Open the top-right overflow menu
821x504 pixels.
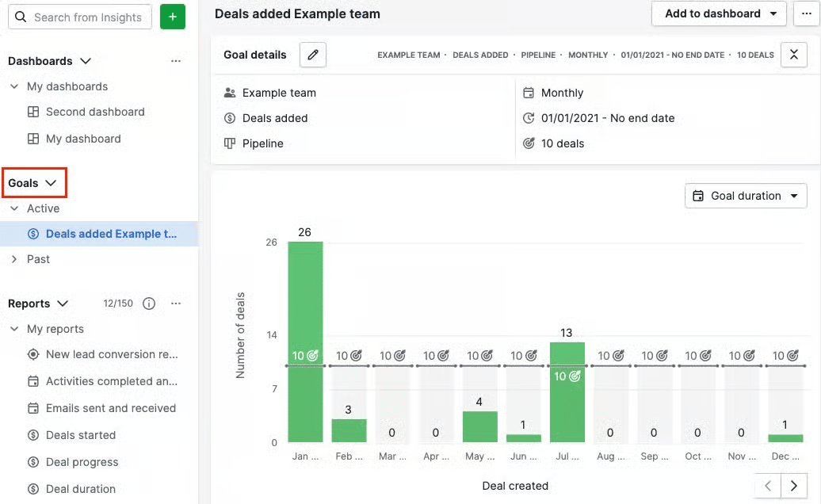[808, 13]
